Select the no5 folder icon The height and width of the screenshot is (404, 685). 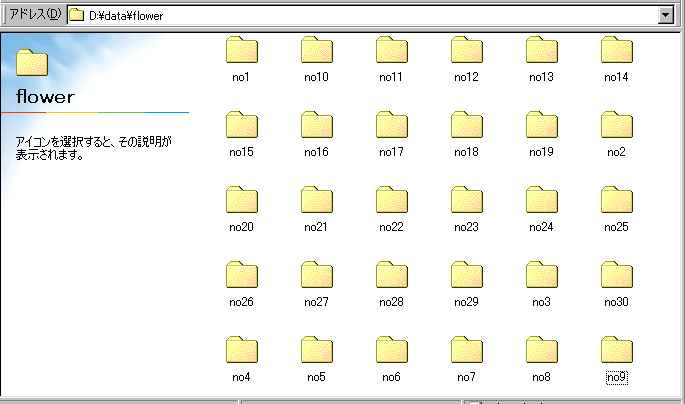(x=317, y=350)
